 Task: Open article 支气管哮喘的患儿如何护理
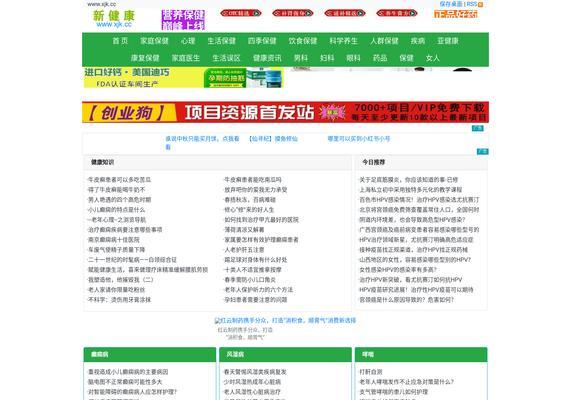point(394,392)
